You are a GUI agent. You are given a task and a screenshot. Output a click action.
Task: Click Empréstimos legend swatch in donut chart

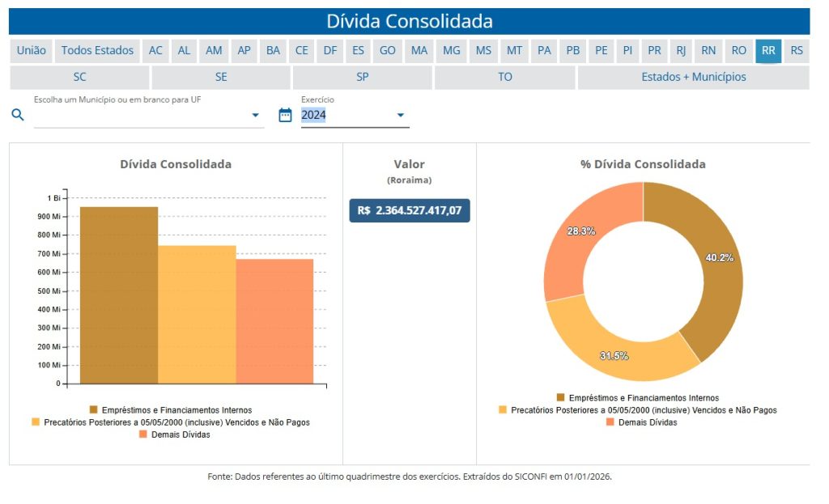click(x=561, y=398)
